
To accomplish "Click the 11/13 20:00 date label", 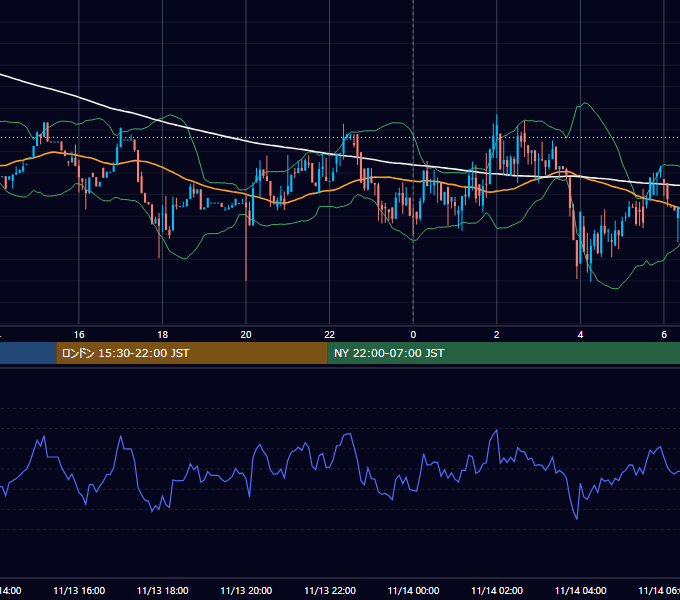I will [246, 590].
